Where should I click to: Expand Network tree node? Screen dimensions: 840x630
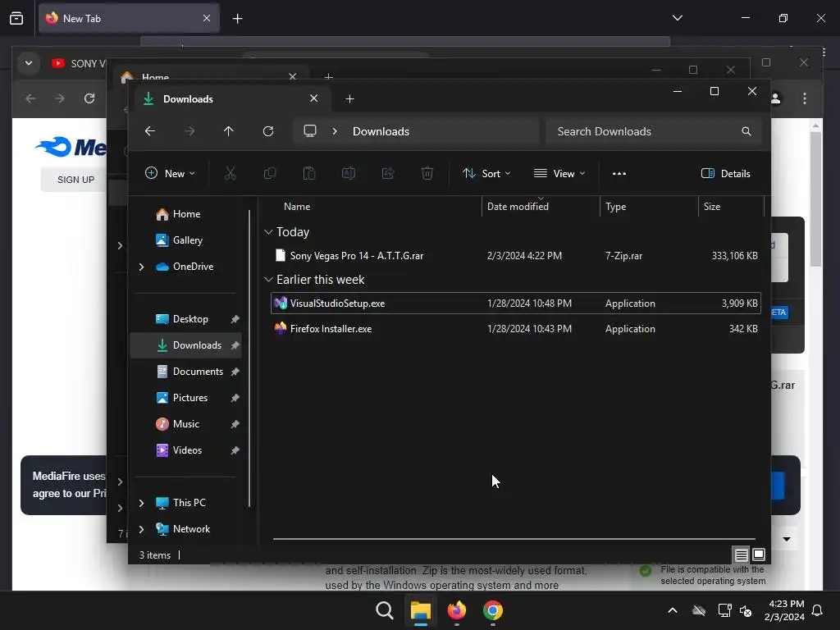(x=141, y=529)
